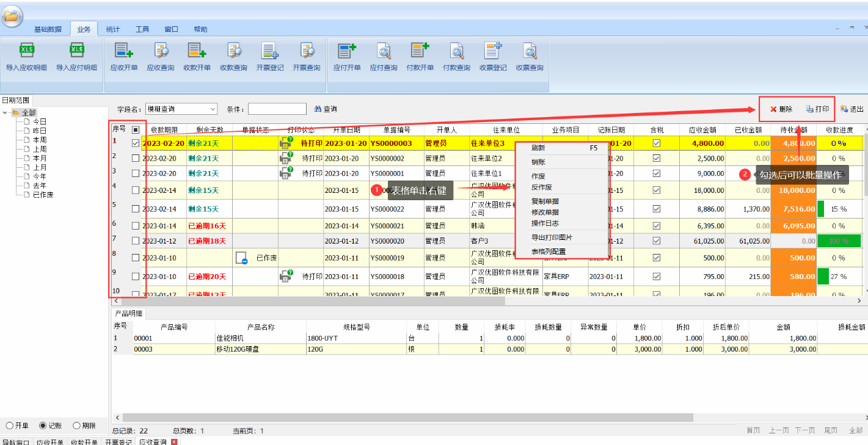The image size is (868, 445).
Task: Click the application folder logo button
Action: pyautogui.click(x=12, y=15)
